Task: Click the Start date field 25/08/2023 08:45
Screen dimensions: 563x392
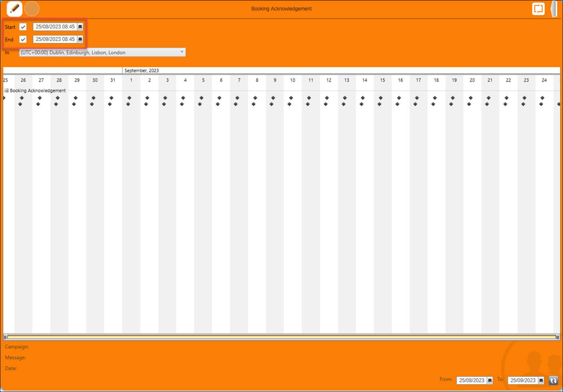Action: coord(55,27)
